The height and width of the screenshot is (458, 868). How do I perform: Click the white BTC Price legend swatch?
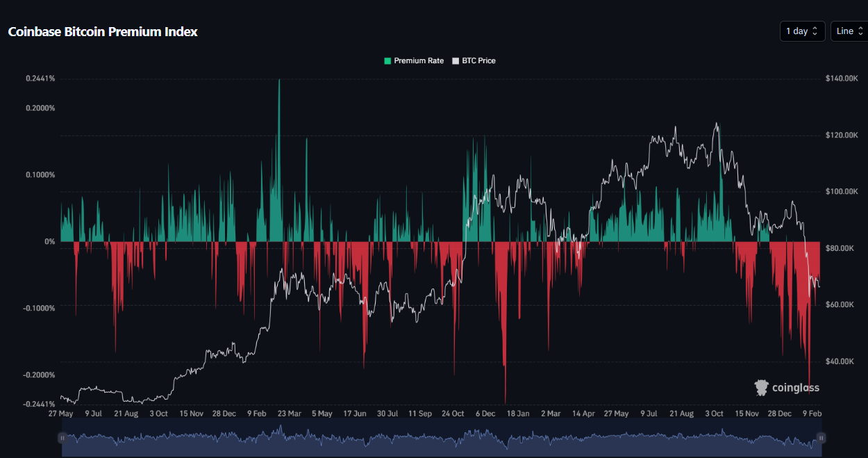[x=456, y=61]
